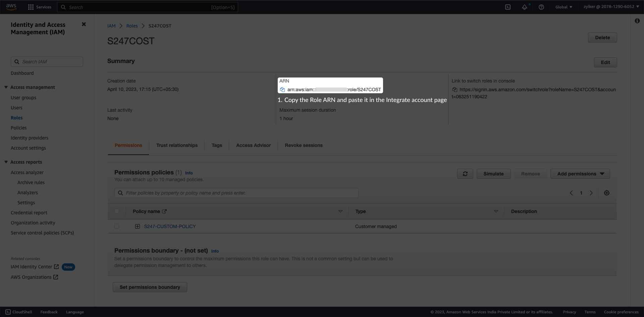Open Access analyzer in the sidebar
The height and width of the screenshot is (317, 644).
[27, 172]
